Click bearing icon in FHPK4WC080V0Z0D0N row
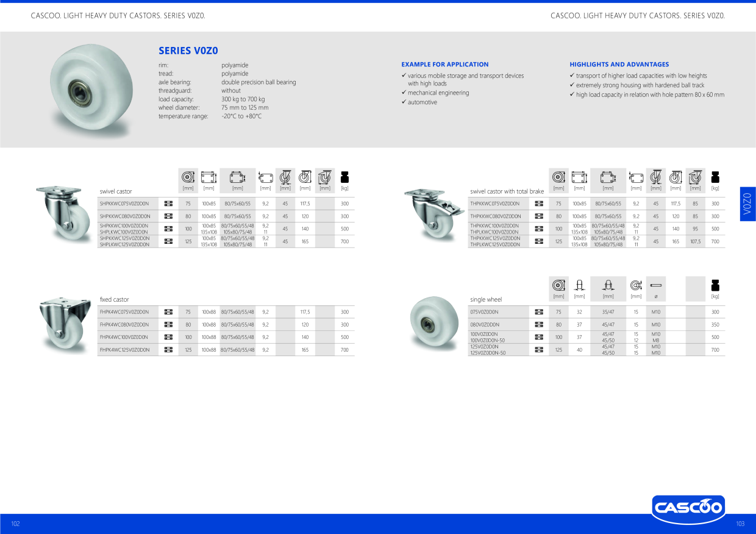The image size is (756, 534). tap(169, 324)
